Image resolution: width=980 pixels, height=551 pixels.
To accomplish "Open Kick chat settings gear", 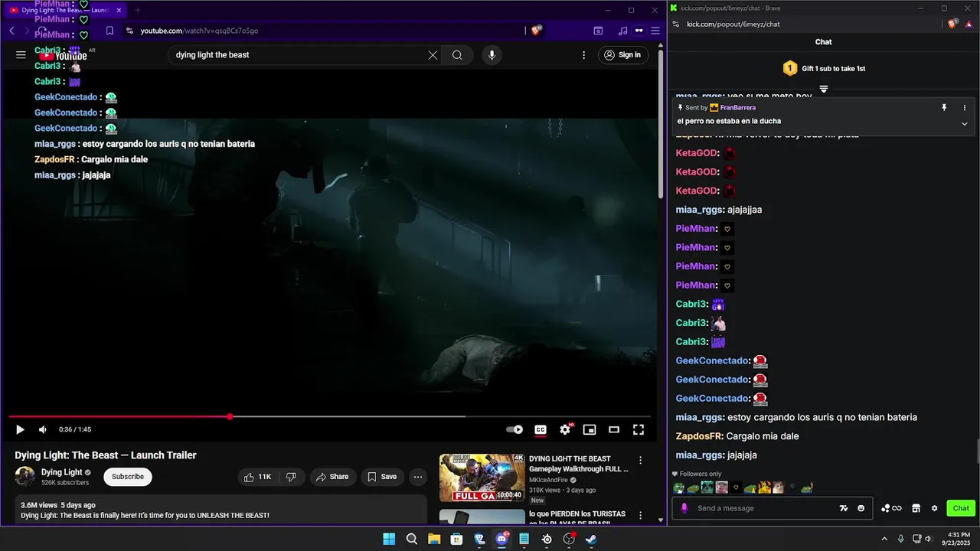I will [934, 508].
